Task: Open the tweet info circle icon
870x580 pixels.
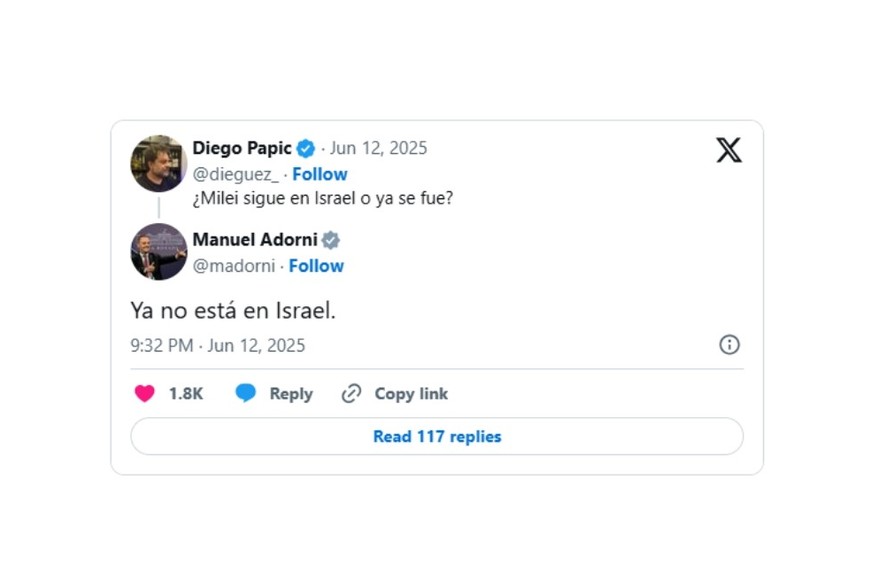Action: tap(730, 345)
